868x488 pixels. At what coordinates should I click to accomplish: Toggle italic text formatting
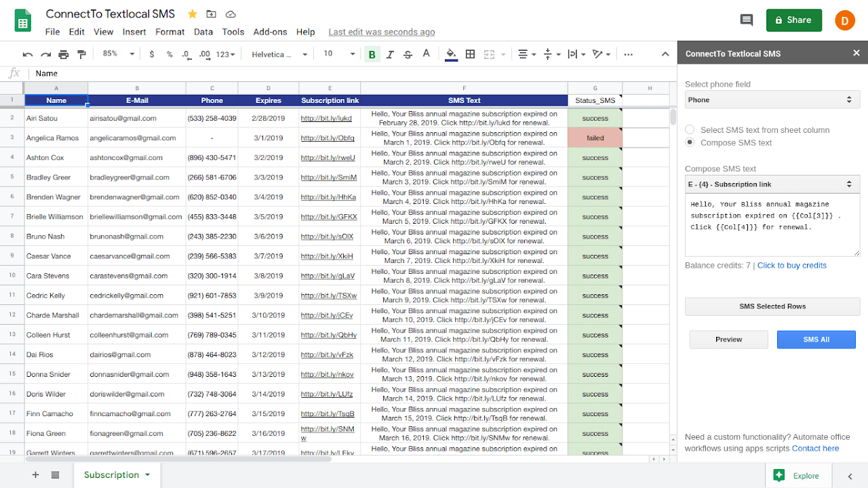tap(390, 54)
